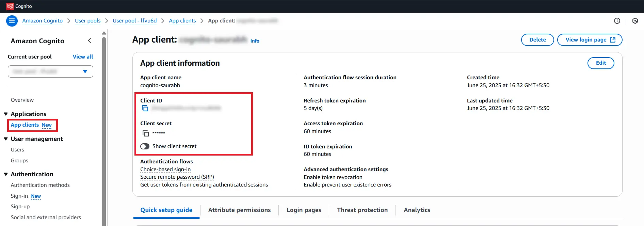Click View login page button
This screenshot has width=644, height=226.
590,40
